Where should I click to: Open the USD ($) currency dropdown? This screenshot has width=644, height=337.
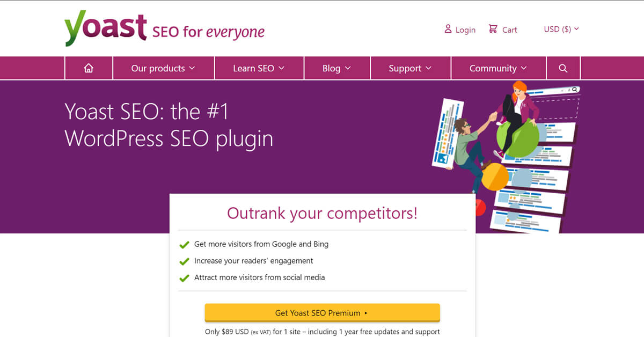(561, 29)
